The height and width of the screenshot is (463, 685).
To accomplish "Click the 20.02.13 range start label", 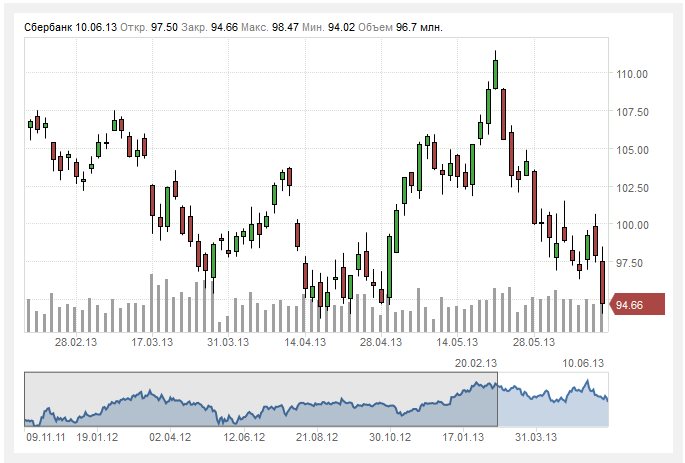I will [x=476, y=363].
